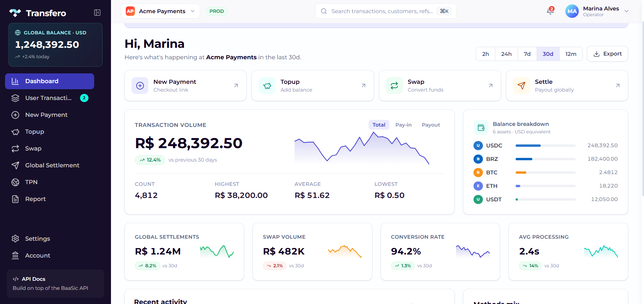Click the Dashboard bar chart icon
Screen dimensions: 644x304
(15, 81)
